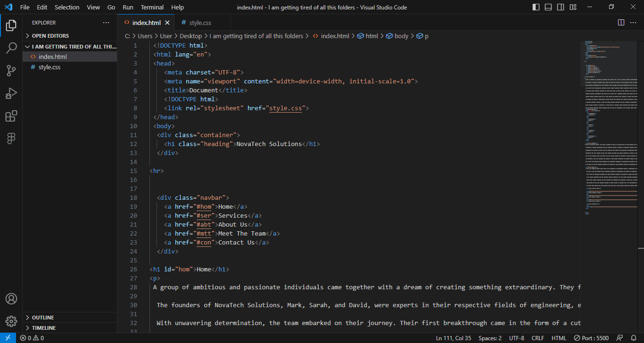Click the VS Code logo in the title bar
Image resolution: width=644 pixels, height=343 pixels.
[8, 7]
